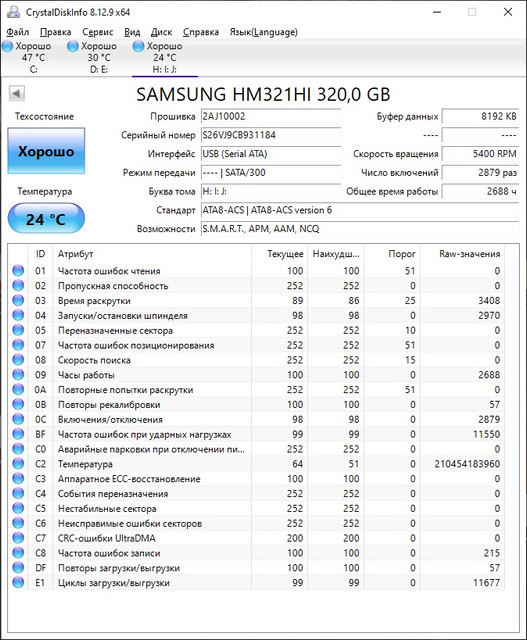Click status icon for C7 CRC-ошибки UltraDMA
This screenshot has width=527, height=640.
(x=18, y=538)
